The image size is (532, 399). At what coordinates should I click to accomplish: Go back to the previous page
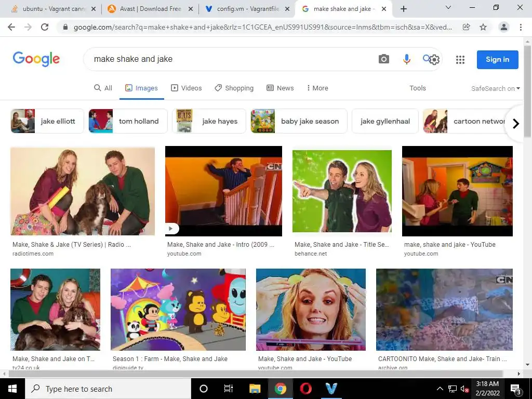click(11, 27)
